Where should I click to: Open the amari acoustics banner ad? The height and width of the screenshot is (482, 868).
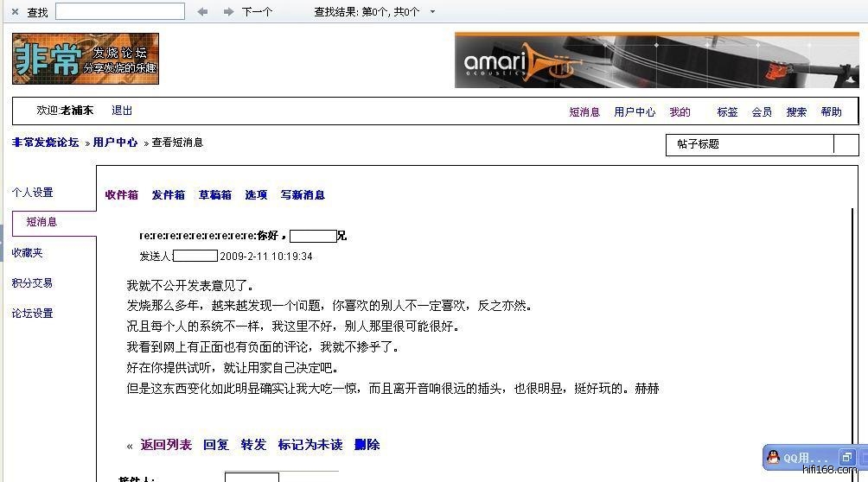point(656,60)
